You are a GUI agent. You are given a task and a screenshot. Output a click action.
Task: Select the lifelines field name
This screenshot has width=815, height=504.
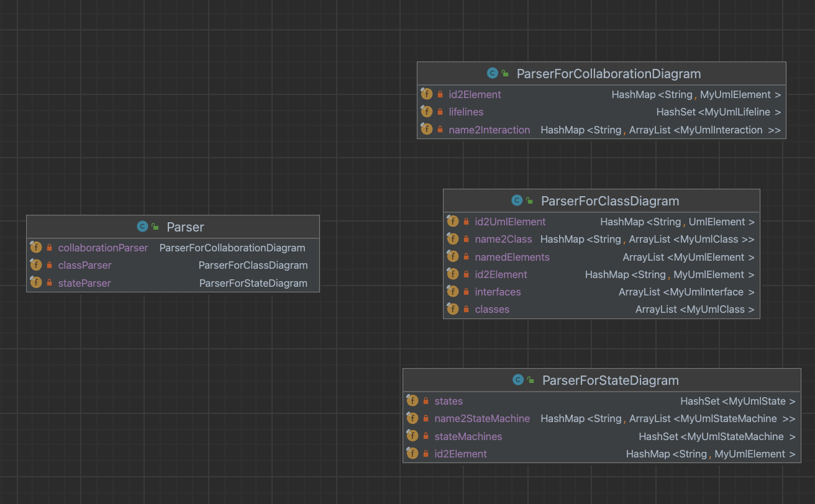point(466,112)
